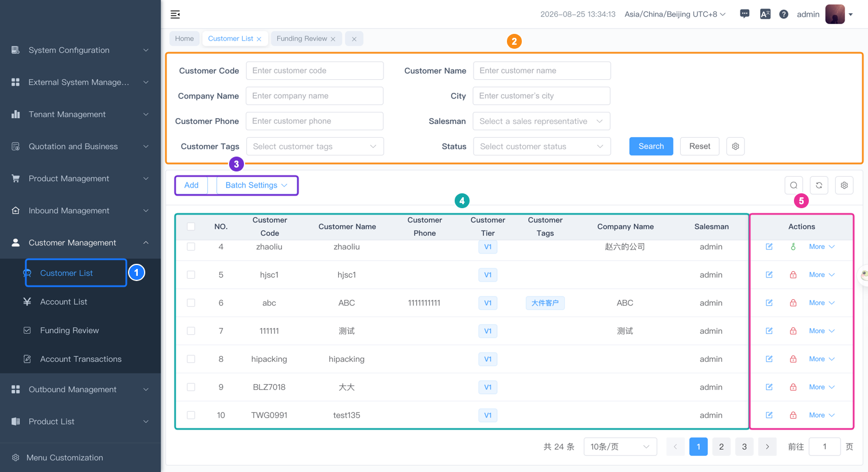
Task: Go to page 2
Action: coord(722,447)
